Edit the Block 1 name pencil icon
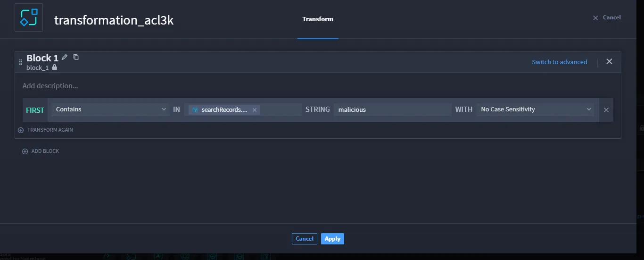The width and height of the screenshot is (644, 260). (65, 57)
